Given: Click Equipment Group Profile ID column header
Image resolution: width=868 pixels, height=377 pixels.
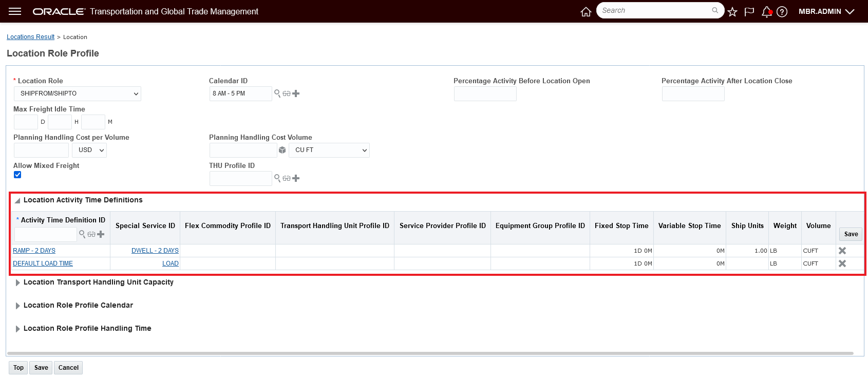Looking at the screenshot, I should pos(540,225).
